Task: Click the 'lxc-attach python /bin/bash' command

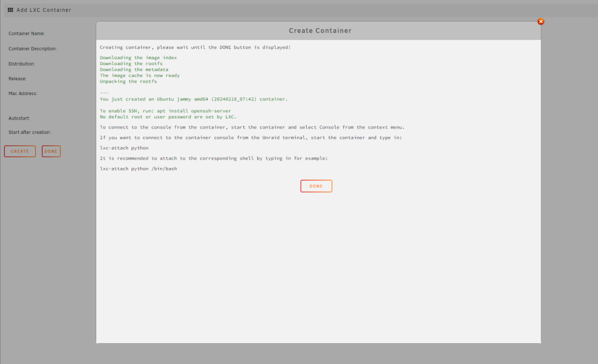Action: coord(139,169)
